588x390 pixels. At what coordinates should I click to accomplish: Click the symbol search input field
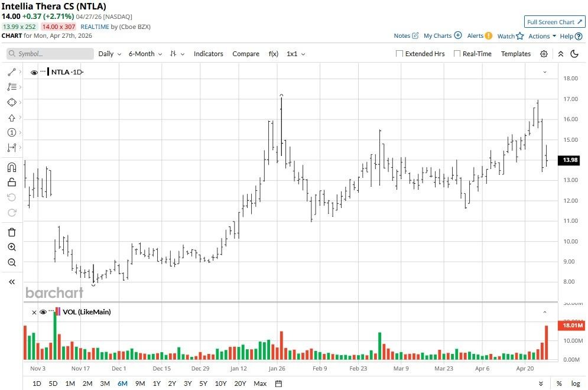pyautogui.click(x=50, y=54)
